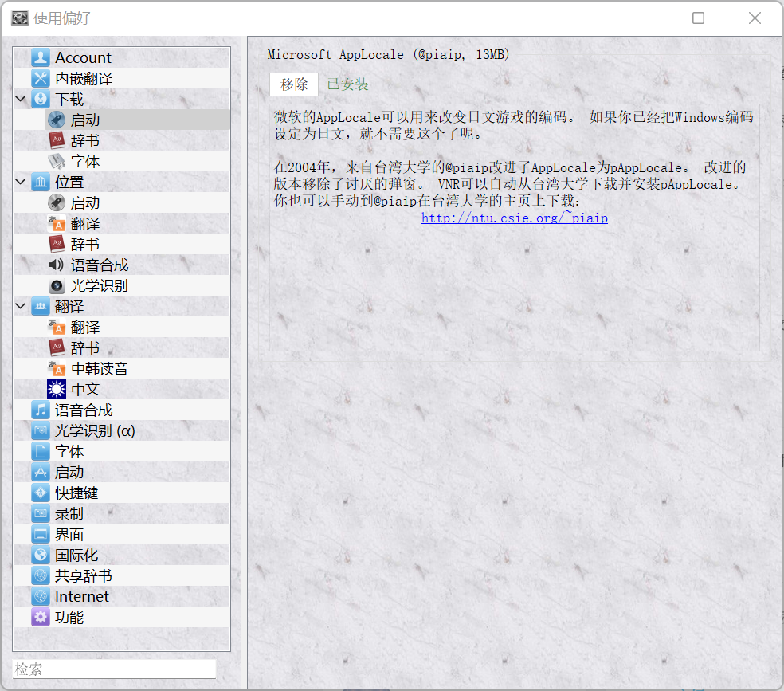Collapse the 位置 tree section
The height and width of the screenshot is (691, 784).
20,183
